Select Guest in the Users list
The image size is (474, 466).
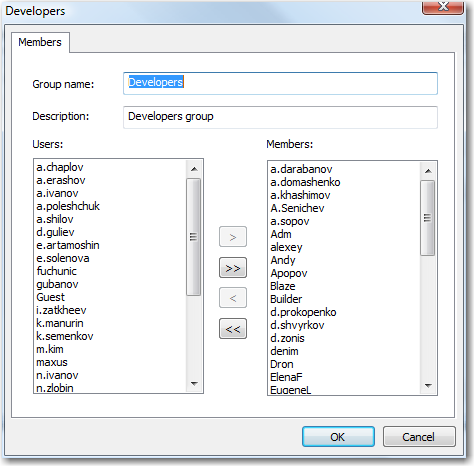(x=51, y=297)
